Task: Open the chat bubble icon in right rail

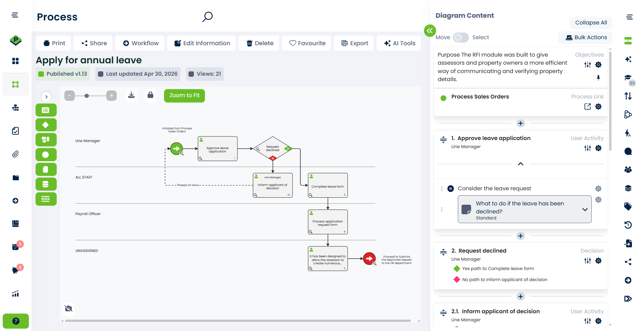Action: (628, 151)
